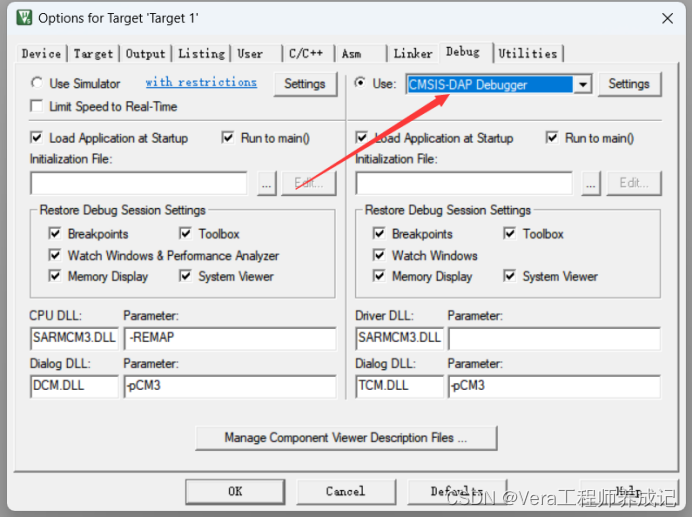Enable Limit Speed to Real-Time checkbox
This screenshot has width=692, height=517.
(37, 106)
